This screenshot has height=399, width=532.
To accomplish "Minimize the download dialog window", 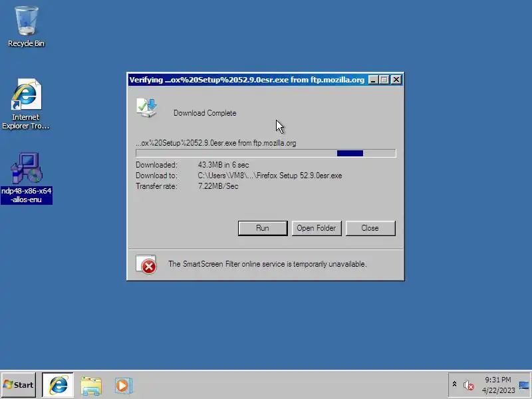I will coord(373,80).
